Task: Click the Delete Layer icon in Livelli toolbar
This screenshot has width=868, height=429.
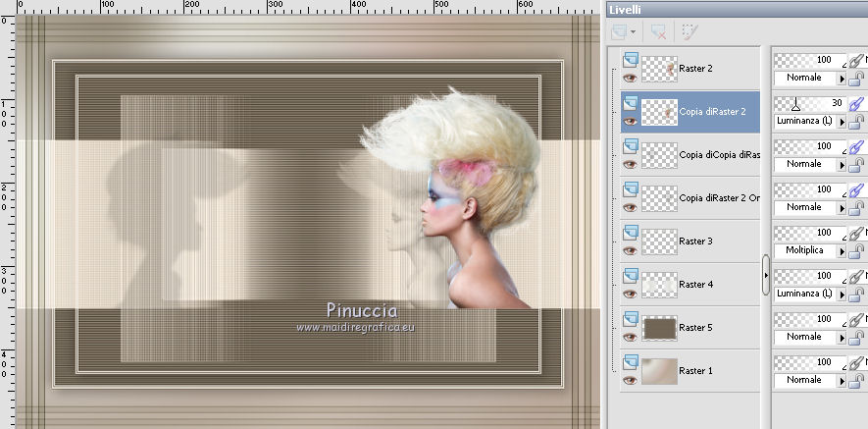Action: 658,32
